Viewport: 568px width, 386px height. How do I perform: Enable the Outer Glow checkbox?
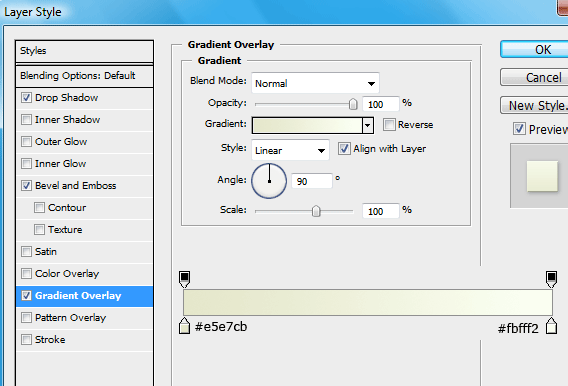(x=26, y=142)
